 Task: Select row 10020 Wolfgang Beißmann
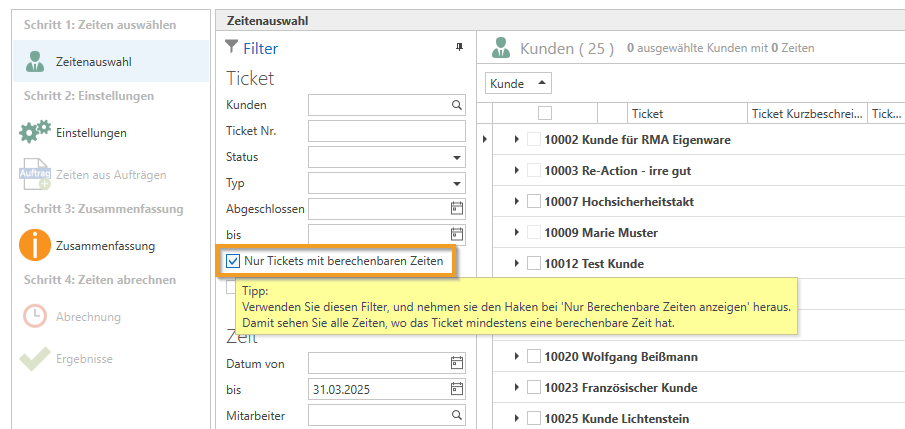[x=621, y=357]
